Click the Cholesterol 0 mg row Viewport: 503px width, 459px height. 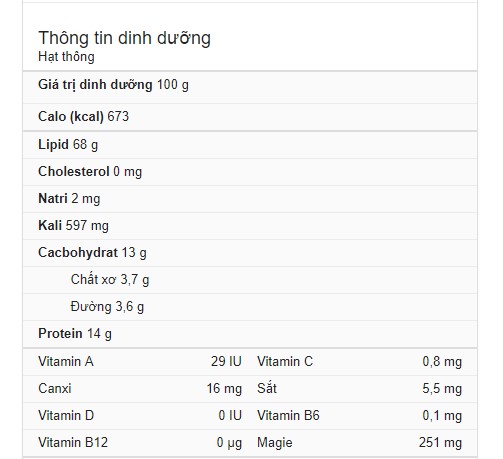(250, 172)
